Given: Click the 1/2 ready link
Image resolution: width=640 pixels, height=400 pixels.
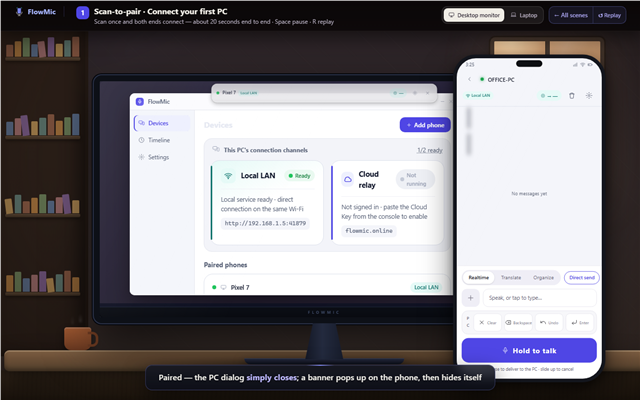Looking at the screenshot, I should tap(429, 150).
